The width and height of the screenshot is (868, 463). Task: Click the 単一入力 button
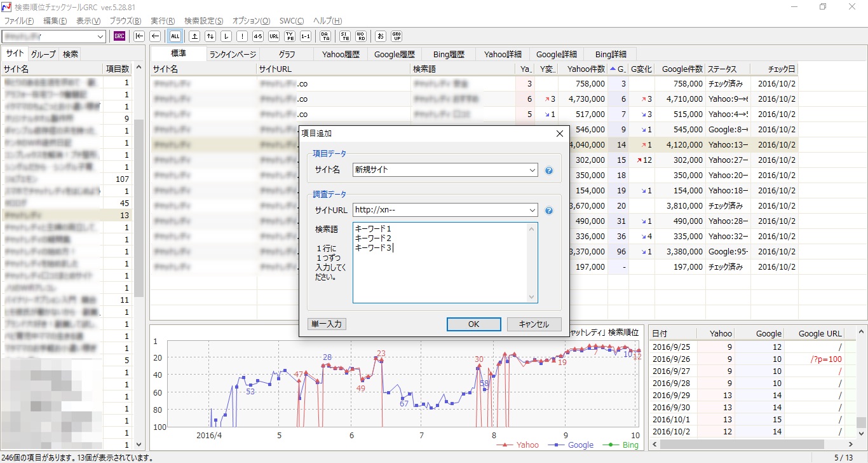click(x=327, y=324)
